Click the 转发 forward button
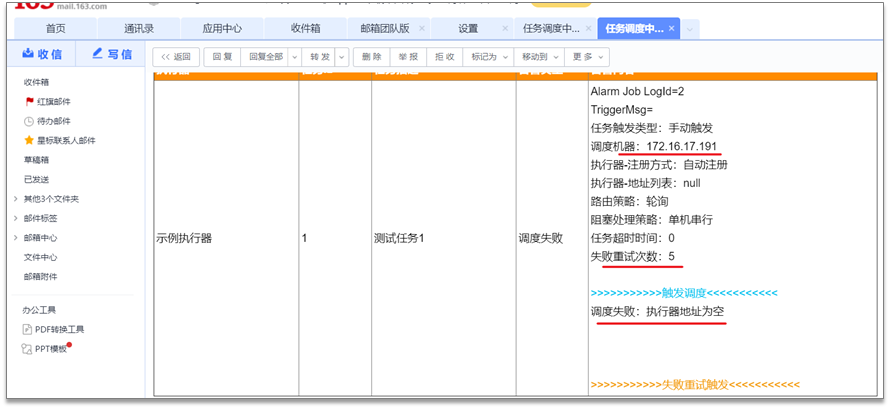Image resolution: width=890 pixels, height=409 pixels. pos(319,57)
